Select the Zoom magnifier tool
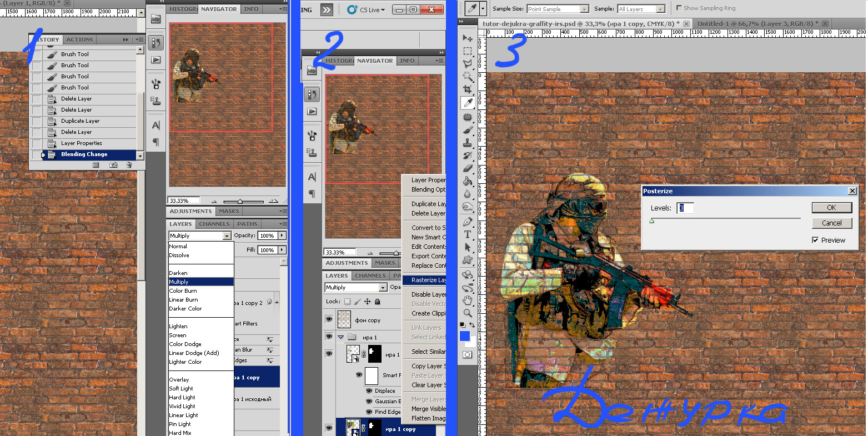This screenshot has height=436, width=868. coord(468,313)
